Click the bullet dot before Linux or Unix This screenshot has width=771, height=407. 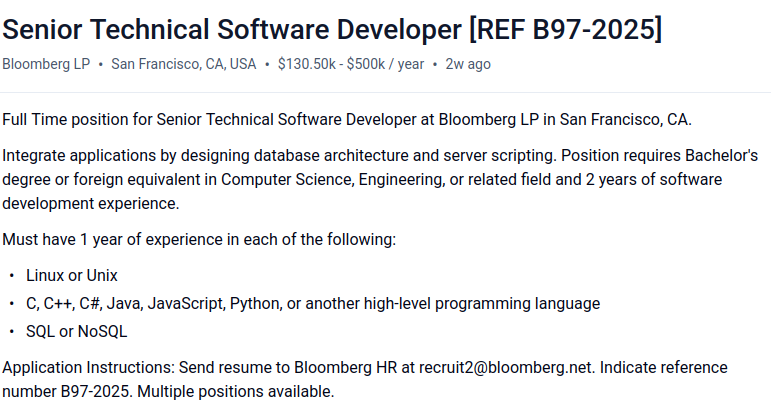click(x=12, y=276)
